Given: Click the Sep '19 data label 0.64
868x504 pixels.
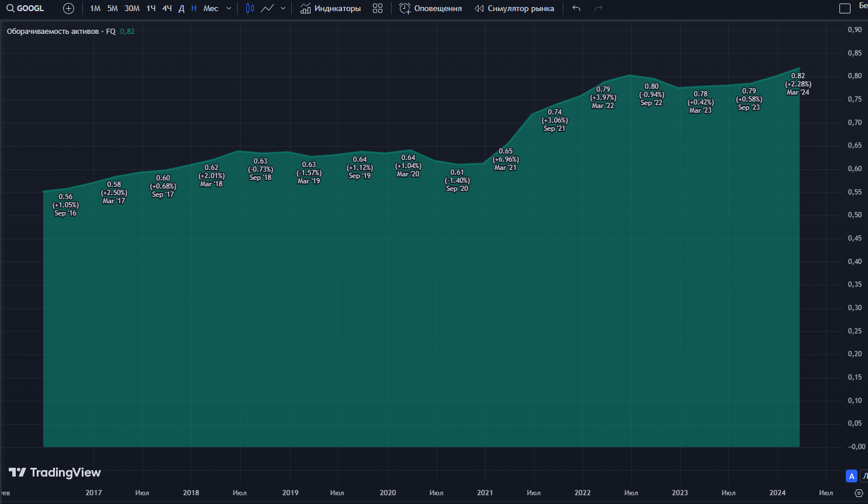Looking at the screenshot, I should 360,168.
